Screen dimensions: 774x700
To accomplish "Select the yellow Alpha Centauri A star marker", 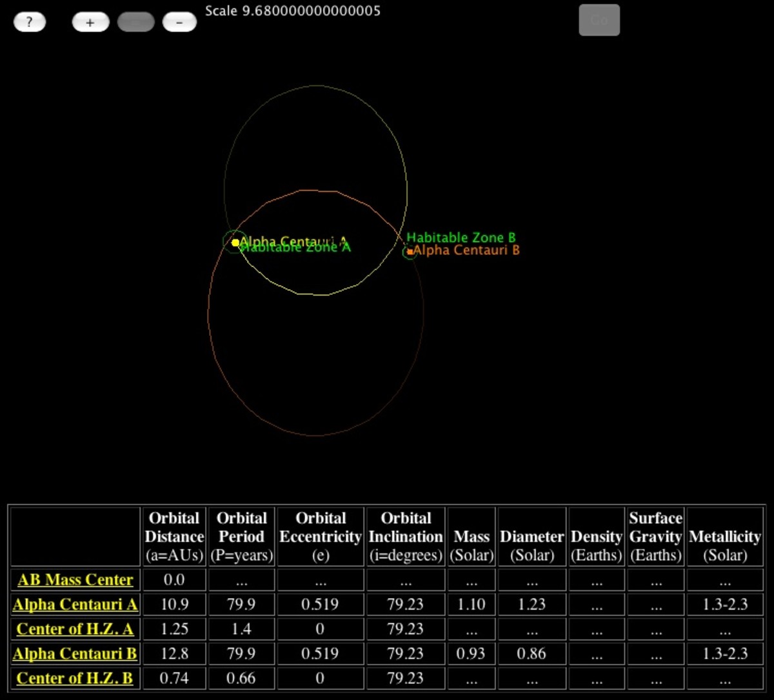I will click(x=236, y=243).
